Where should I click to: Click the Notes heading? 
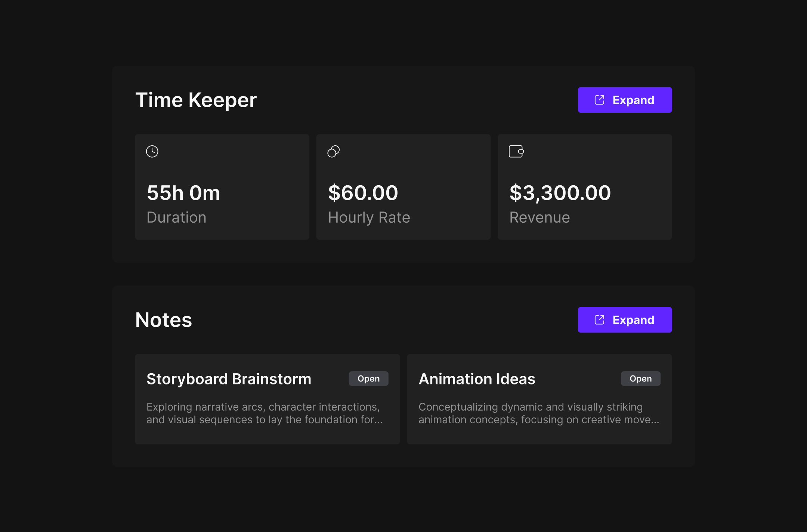pos(164,320)
